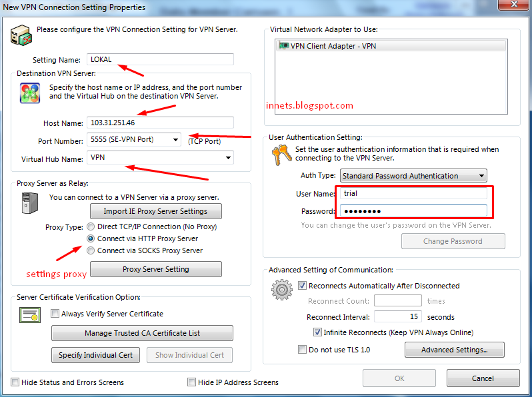Open Proxy Server Setting

(156, 269)
